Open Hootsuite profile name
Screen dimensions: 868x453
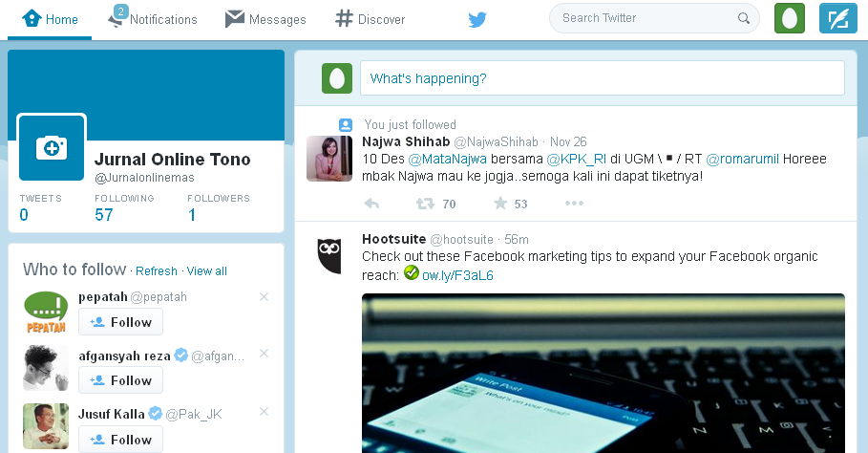(x=394, y=239)
